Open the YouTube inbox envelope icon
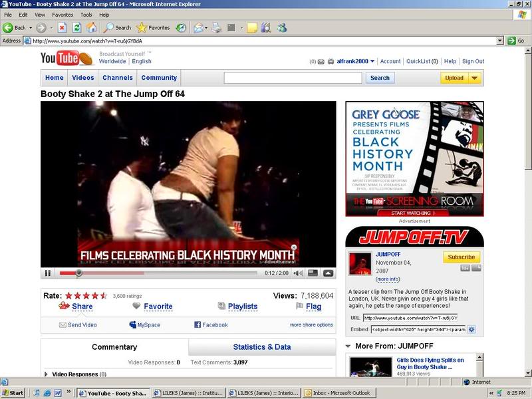The height and width of the screenshot is (399, 532). coord(321,62)
